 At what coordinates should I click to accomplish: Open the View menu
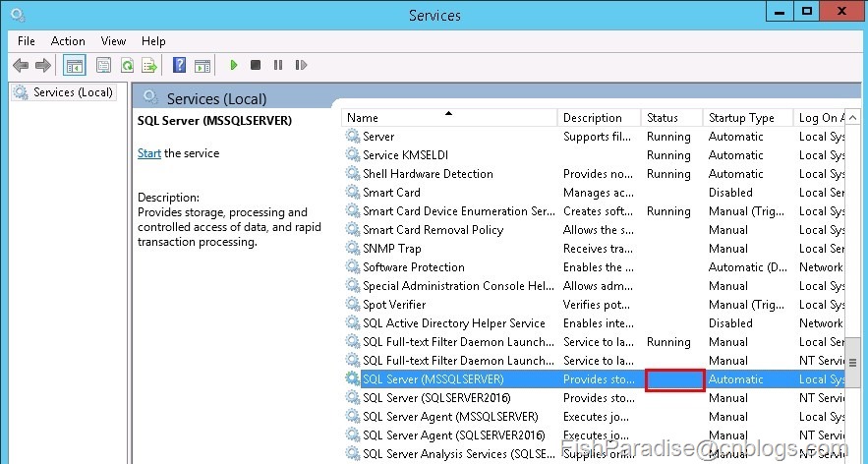click(113, 41)
